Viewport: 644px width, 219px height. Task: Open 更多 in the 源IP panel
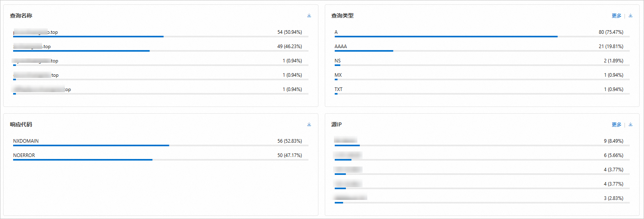point(616,125)
